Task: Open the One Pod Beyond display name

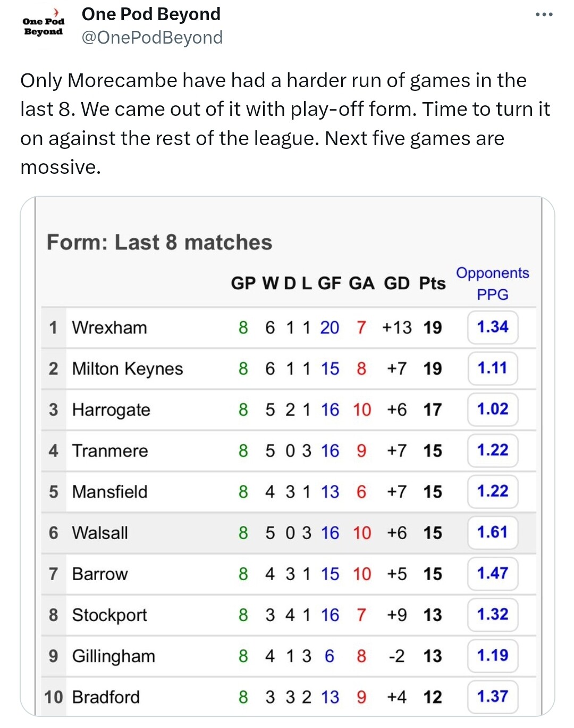Action: pos(151,14)
